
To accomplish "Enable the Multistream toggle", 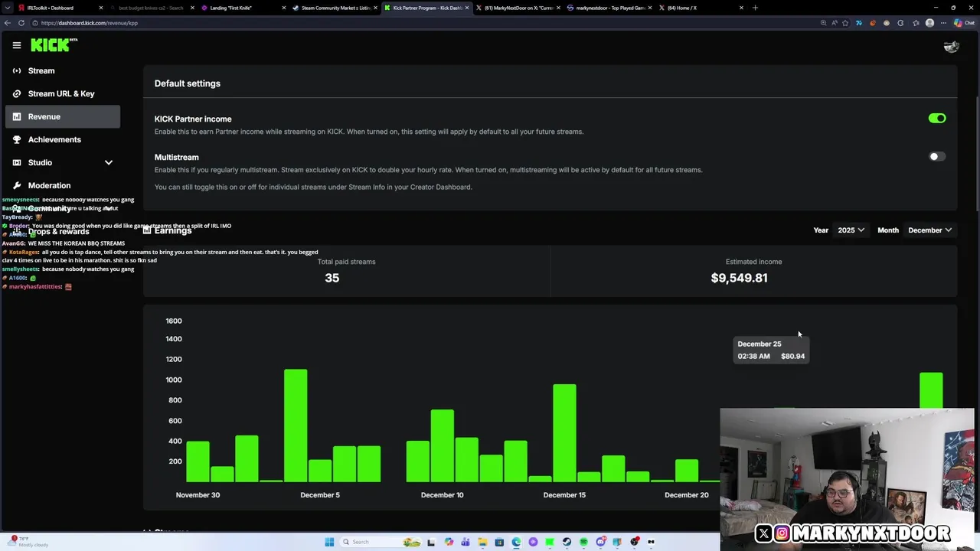I will (937, 156).
